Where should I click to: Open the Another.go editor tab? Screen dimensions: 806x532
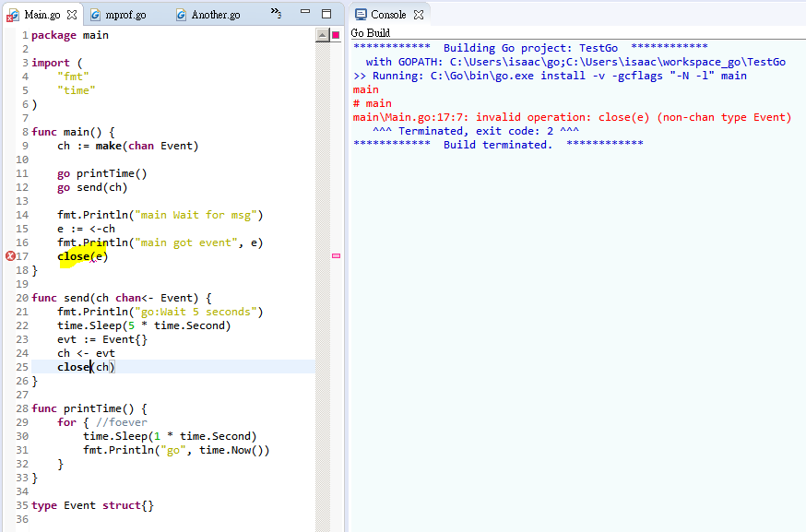pyautogui.click(x=215, y=15)
